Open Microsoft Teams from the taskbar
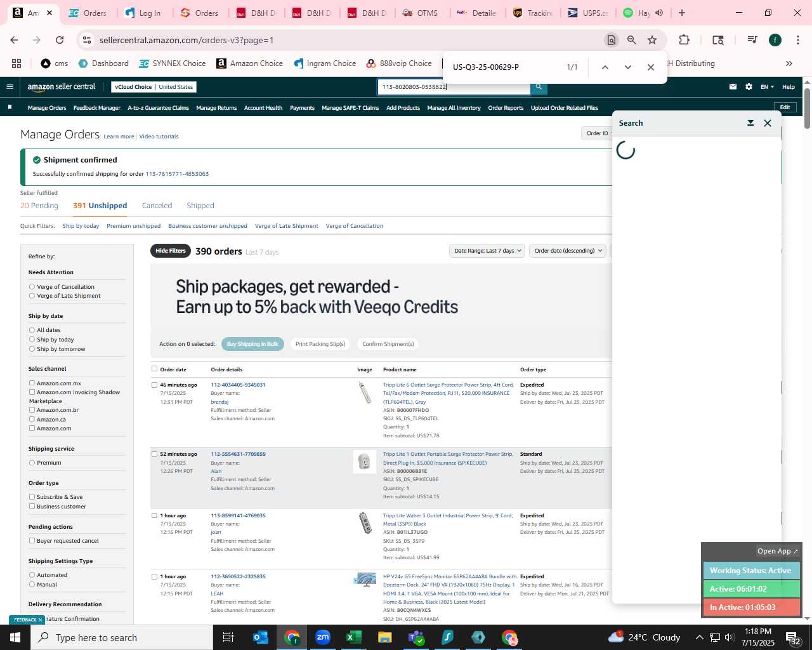The image size is (812, 650). pos(416,637)
